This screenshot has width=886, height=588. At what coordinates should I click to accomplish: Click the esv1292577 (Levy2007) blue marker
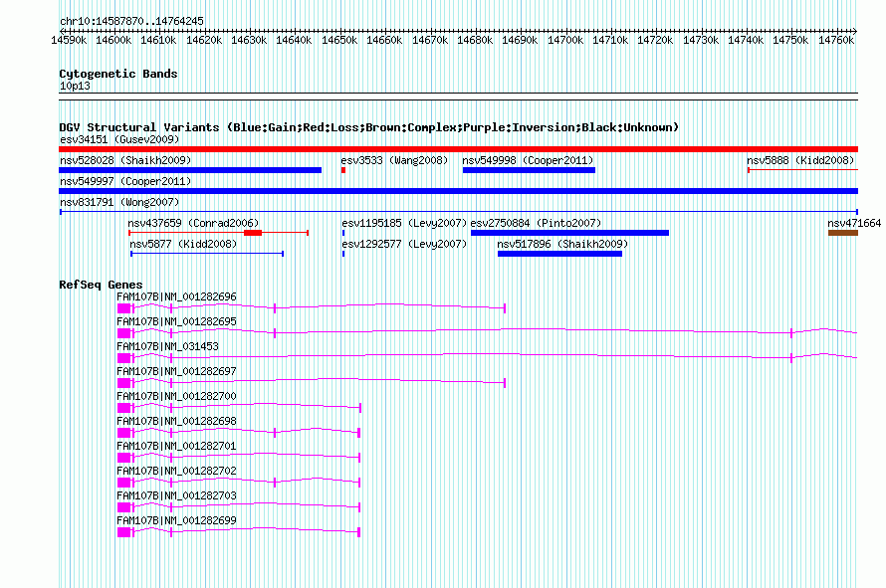coord(343,254)
